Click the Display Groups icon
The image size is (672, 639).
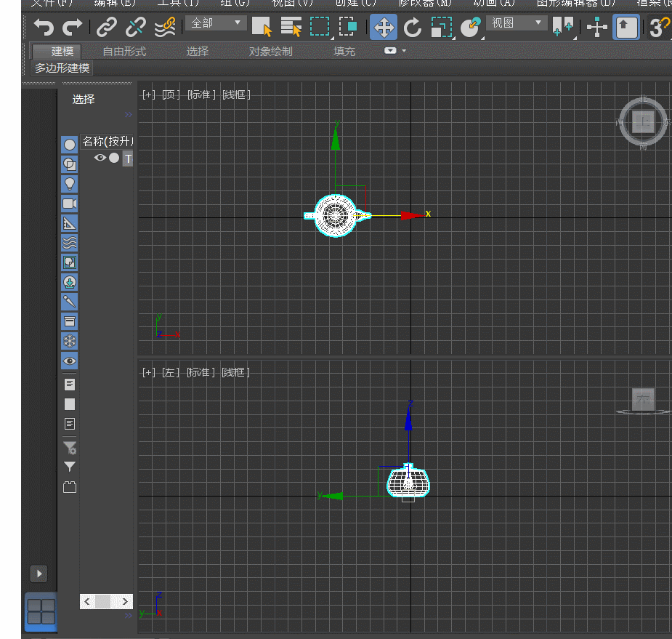70,262
